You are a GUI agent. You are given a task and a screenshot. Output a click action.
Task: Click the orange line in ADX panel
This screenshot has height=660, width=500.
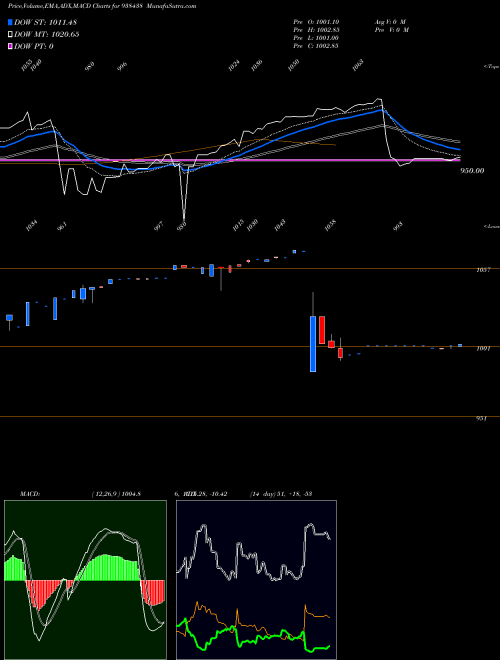coord(253,621)
